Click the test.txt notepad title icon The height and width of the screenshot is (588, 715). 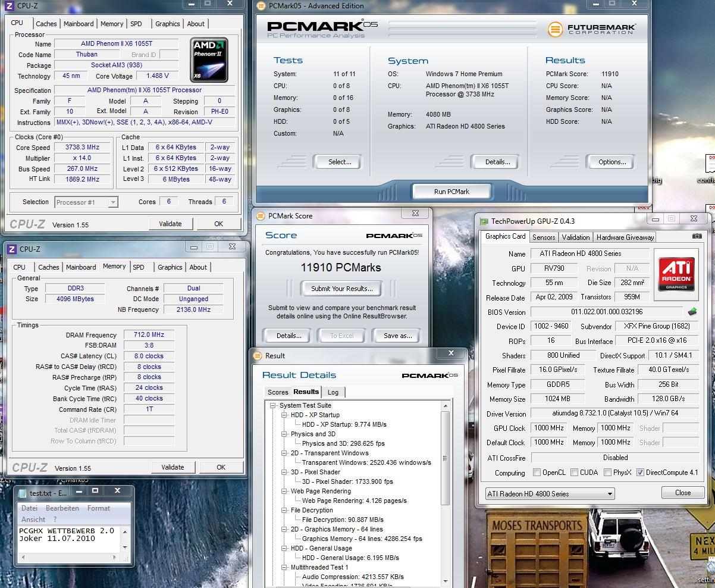click(23, 492)
